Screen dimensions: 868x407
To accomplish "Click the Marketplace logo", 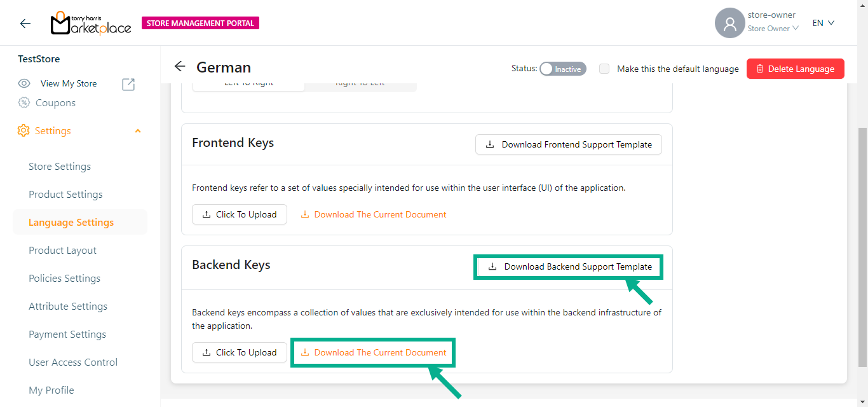I will (91, 24).
